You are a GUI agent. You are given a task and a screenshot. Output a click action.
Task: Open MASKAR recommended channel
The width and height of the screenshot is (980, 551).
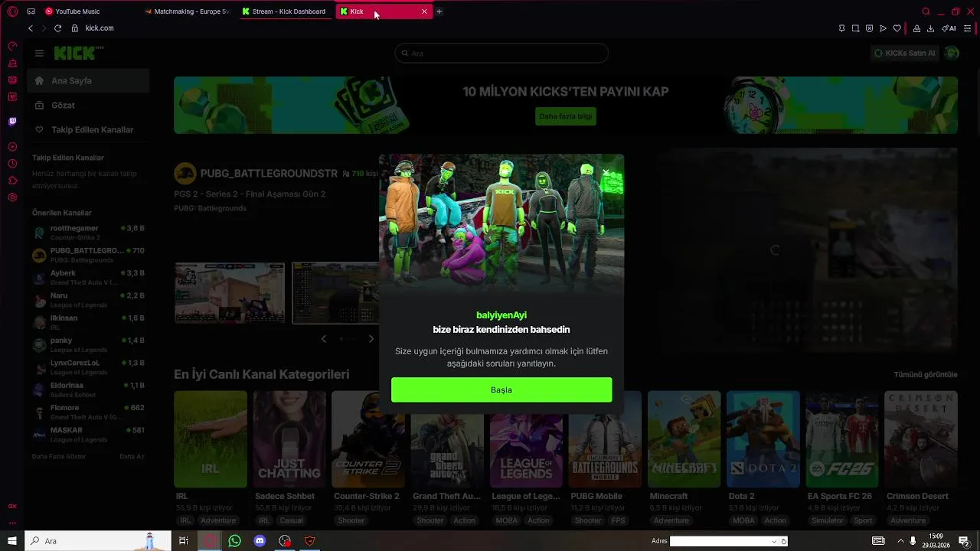(88, 434)
